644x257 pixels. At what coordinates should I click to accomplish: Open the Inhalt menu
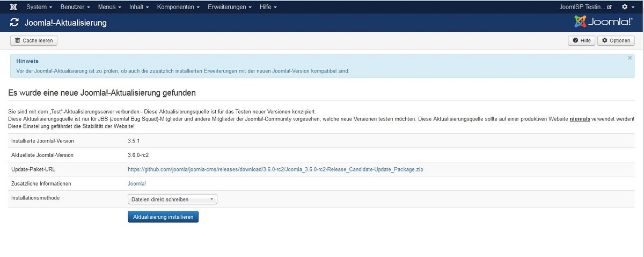139,7
